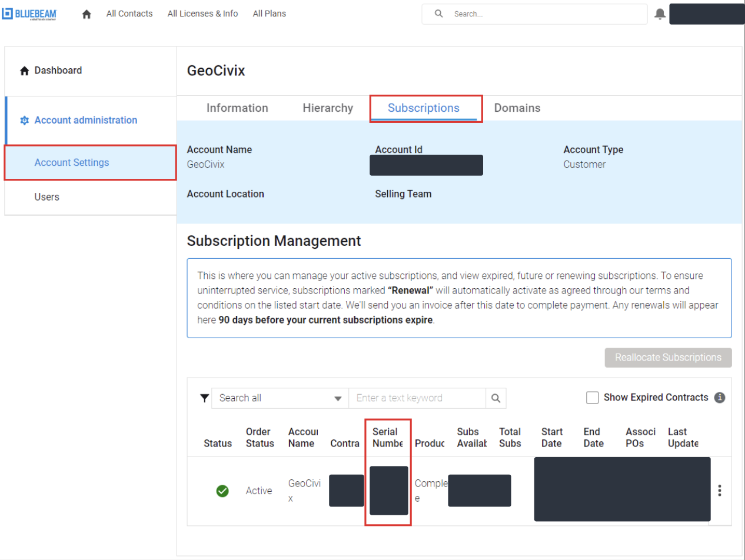The height and width of the screenshot is (560, 745).
Task: Sort by the Start Date column header
Action: (552, 438)
